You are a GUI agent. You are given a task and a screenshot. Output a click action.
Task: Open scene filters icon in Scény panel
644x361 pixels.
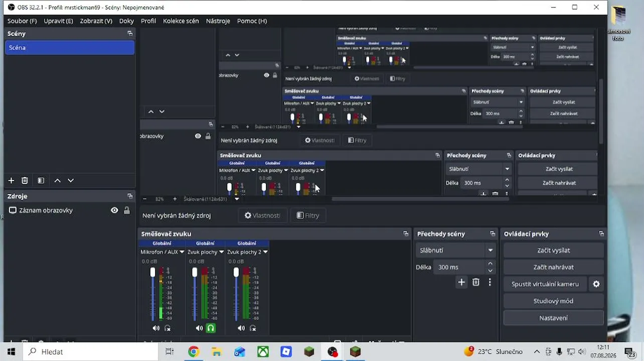point(41,180)
